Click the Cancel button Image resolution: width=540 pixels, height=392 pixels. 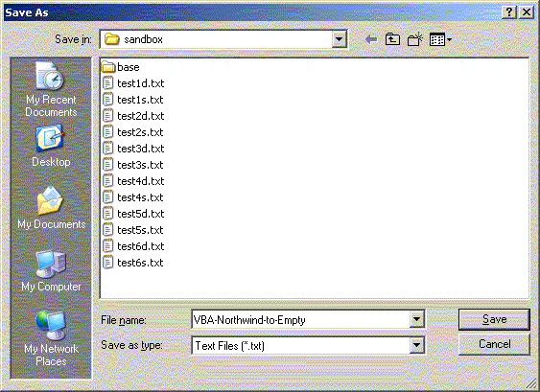(x=494, y=344)
